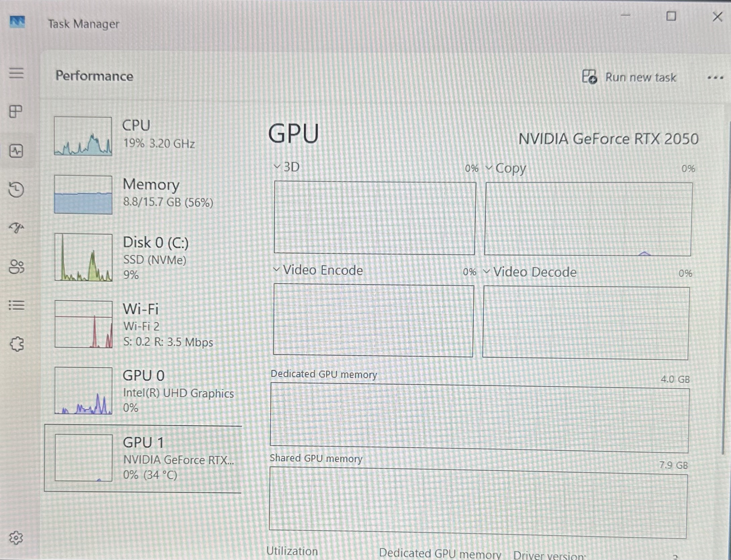Click the 0% (34 °C) GPU 1 reading
The image size is (731, 560).
click(150, 475)
